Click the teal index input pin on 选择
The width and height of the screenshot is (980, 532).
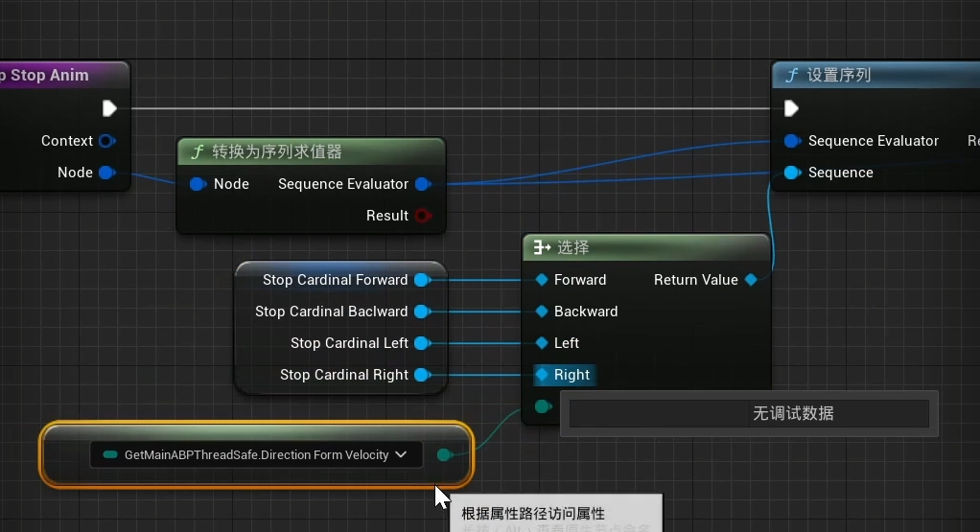543,406
